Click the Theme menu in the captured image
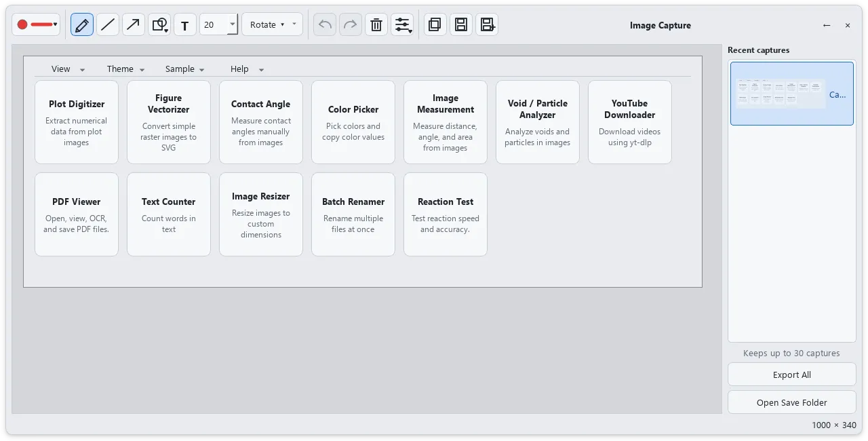 125,69
